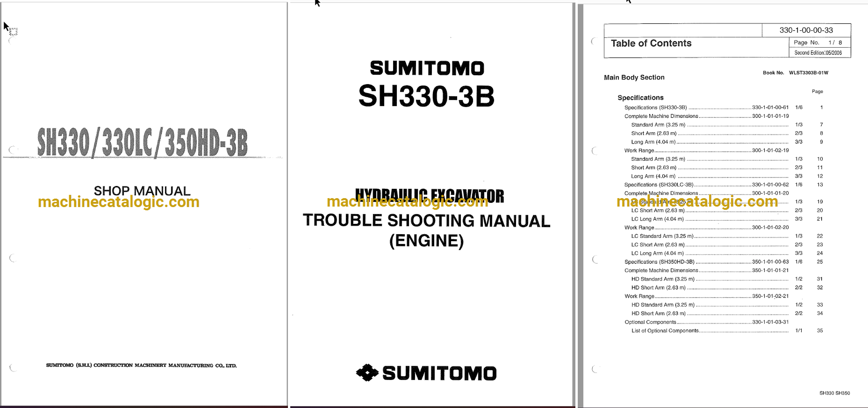Open Specifications (SH350HD-3B) entry
Screen dimensions: 868x408
click(x=724, y=262)
